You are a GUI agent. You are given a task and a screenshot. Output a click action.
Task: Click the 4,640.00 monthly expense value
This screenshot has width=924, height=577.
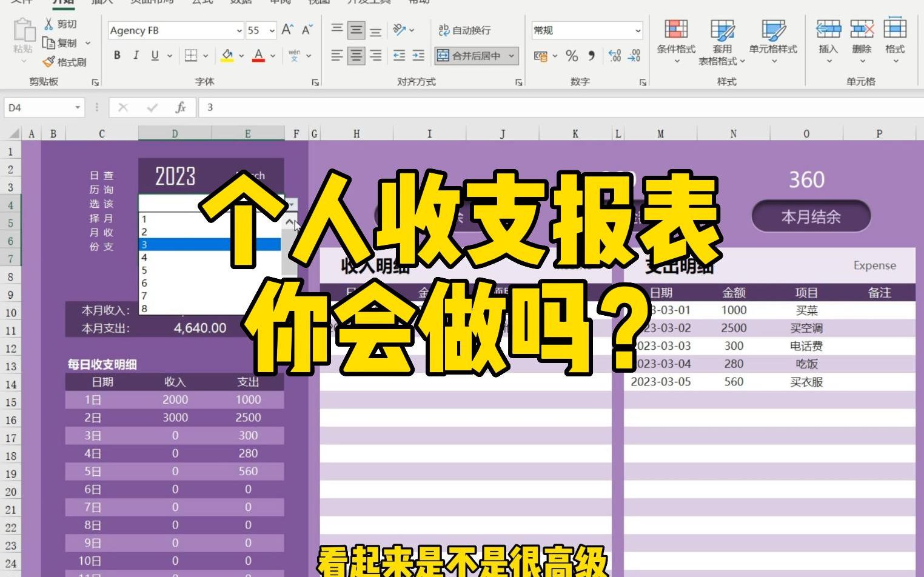click(x=200, y=328)
